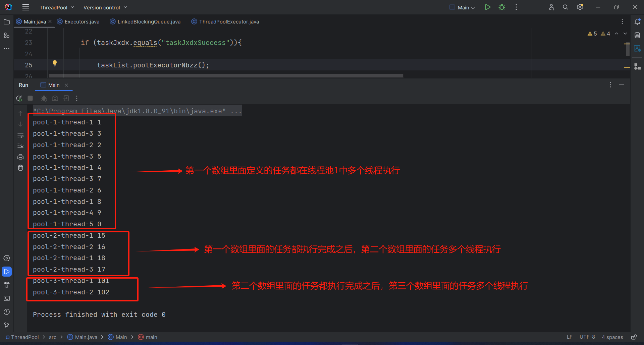The height and width of the screenshot is (345, 644).
Task: Change 4 spaces indent setting
Action: (612, 337)
